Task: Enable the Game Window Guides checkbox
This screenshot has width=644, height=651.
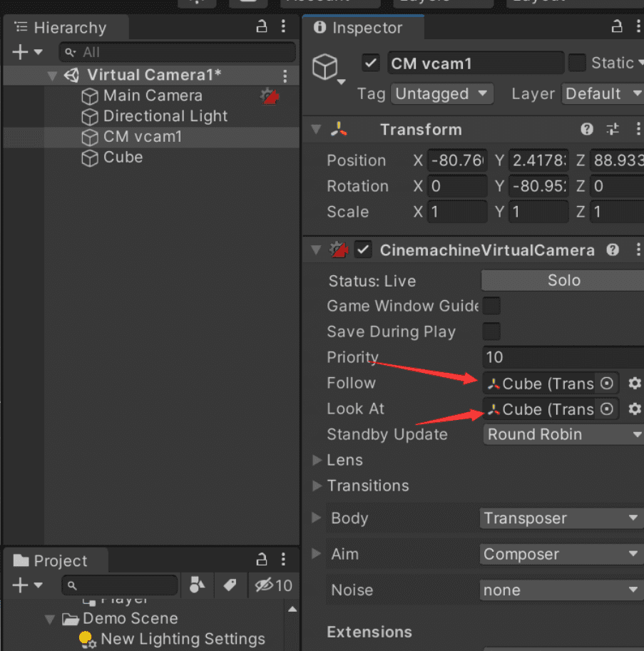Action: 491,306
